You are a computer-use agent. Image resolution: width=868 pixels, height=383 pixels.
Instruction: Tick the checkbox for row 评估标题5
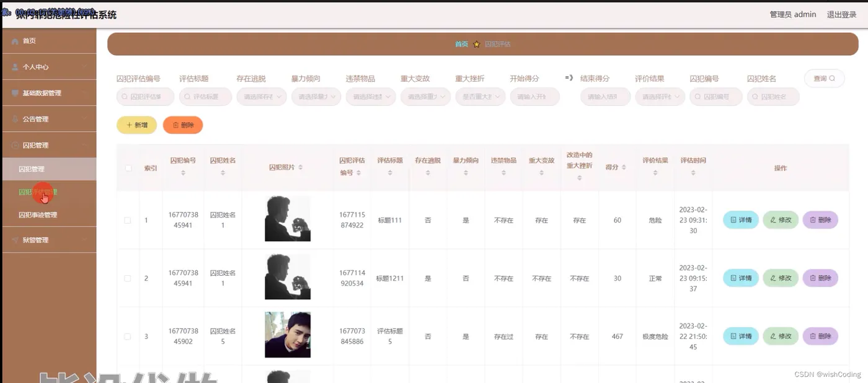point(128,337)
